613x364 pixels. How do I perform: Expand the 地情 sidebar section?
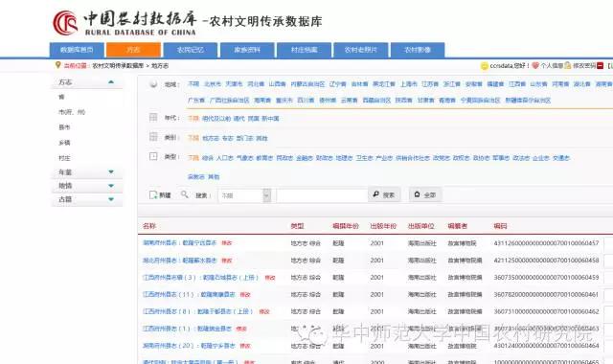tap(111, 186)
